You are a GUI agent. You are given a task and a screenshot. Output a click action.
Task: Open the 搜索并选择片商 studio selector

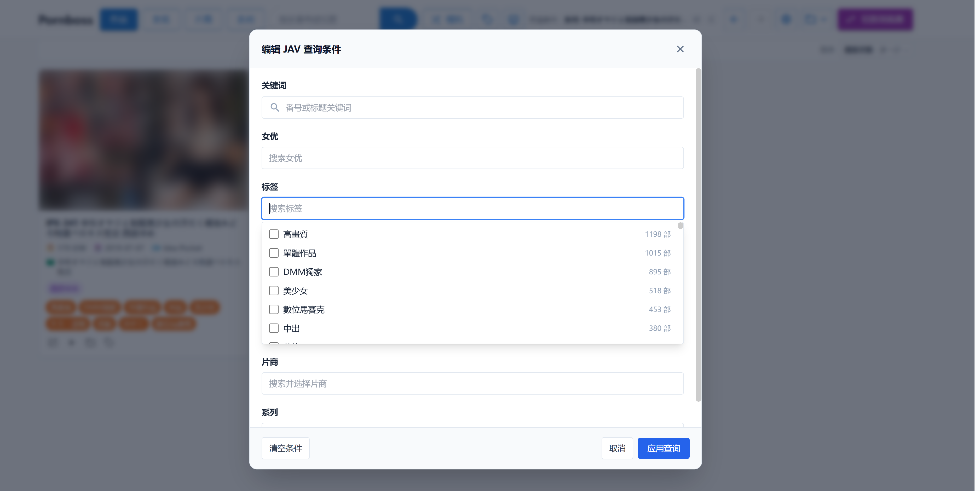[x=472, y=384]
